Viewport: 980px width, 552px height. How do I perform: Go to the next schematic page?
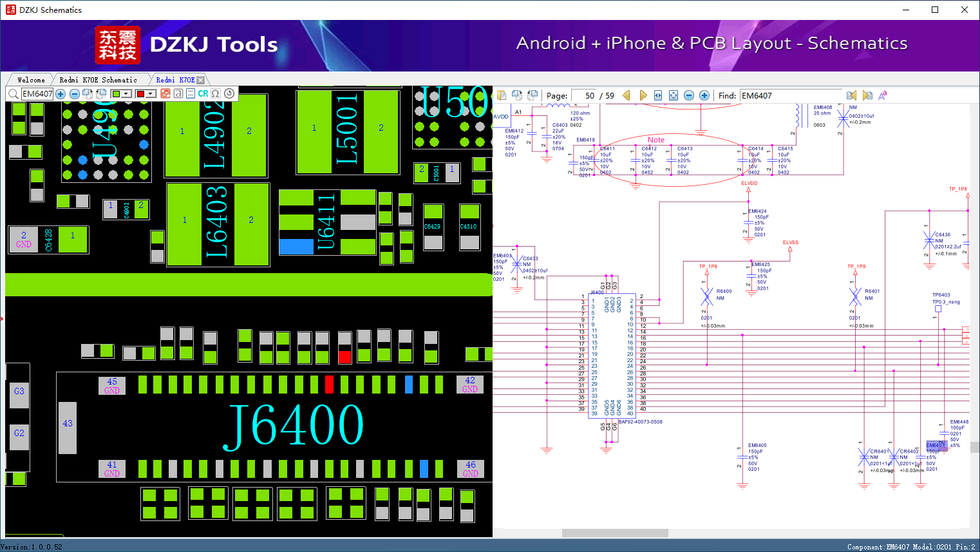coord(643,95)
